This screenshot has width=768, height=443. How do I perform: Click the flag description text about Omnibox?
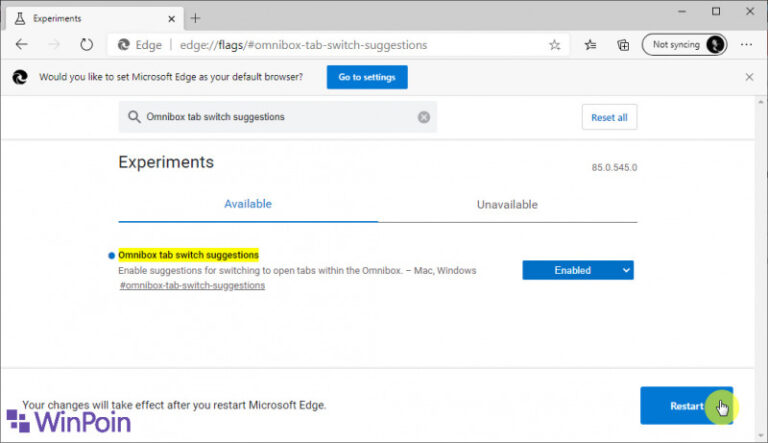point(297,271)
